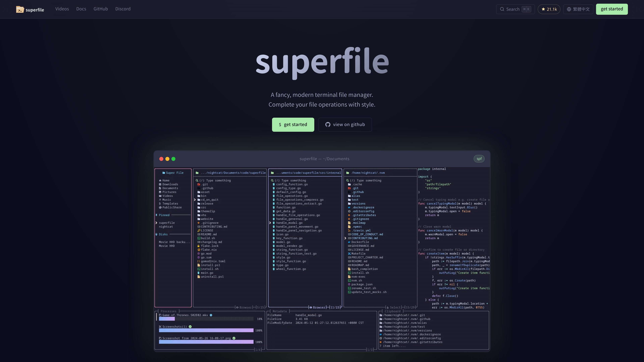Screen dimensions: 644x362
Task: Click the spf badge in terminal titlebar
Action: pos(479,159)
